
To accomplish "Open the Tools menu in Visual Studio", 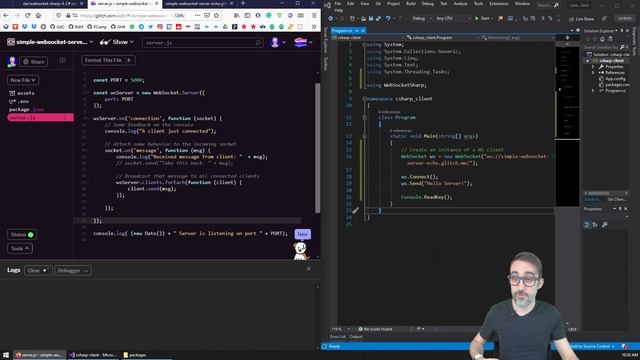I will coord(478,4).
